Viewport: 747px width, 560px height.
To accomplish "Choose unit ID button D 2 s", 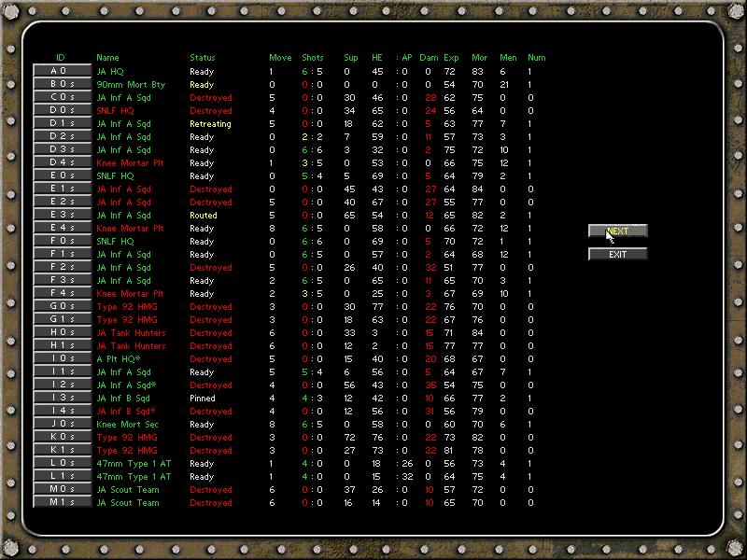I will tap(63, 136).
